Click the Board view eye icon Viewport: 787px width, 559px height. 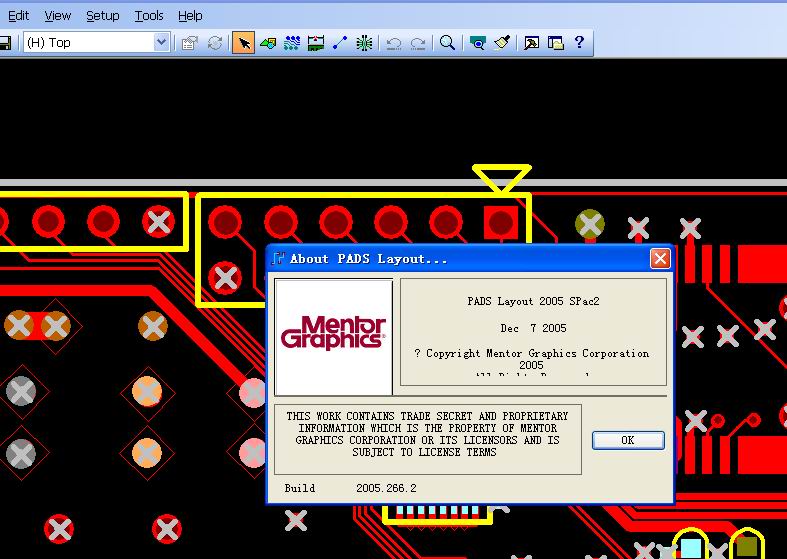tap(477, 43)
